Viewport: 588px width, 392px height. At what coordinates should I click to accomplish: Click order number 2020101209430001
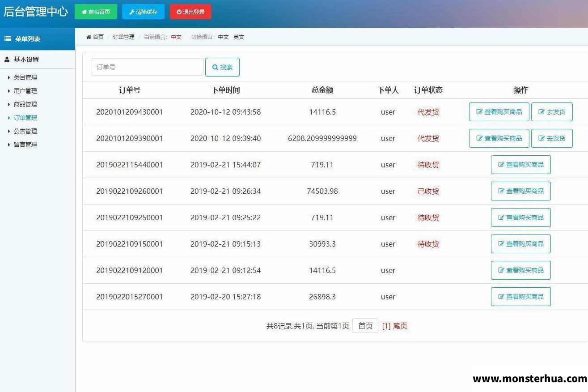click(x=130, y=112)
